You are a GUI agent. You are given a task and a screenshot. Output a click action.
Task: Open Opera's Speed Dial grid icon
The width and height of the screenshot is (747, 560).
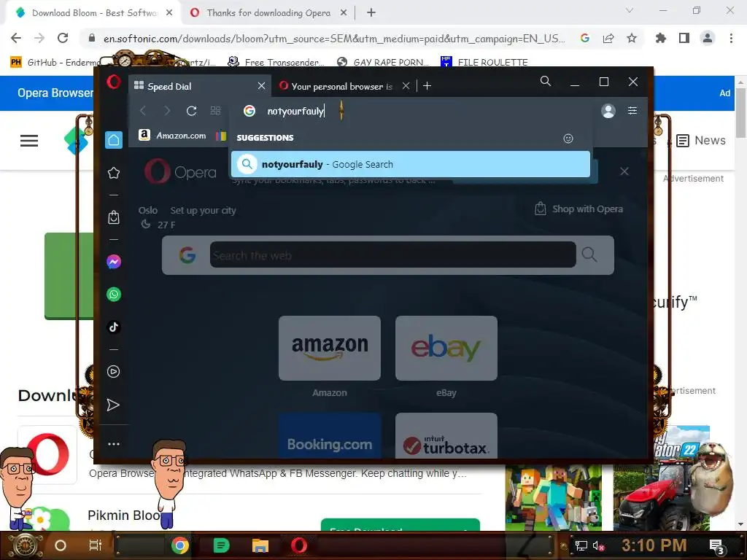pos(215,111)
